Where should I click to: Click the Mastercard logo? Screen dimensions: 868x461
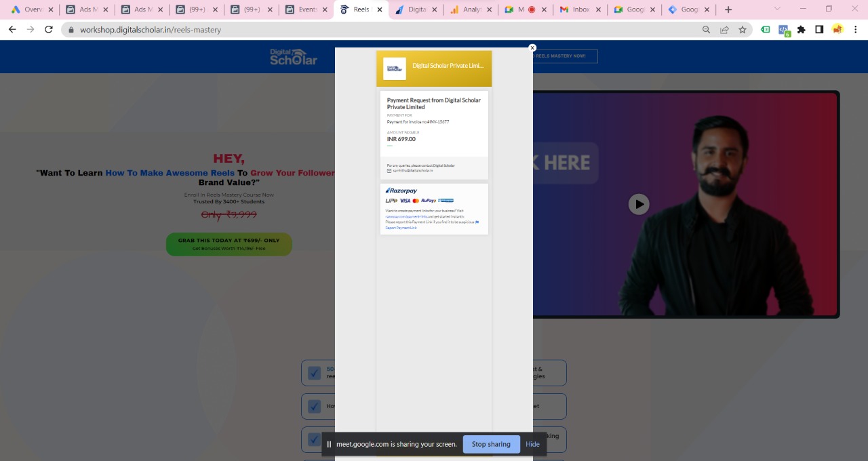click(416, 201)
